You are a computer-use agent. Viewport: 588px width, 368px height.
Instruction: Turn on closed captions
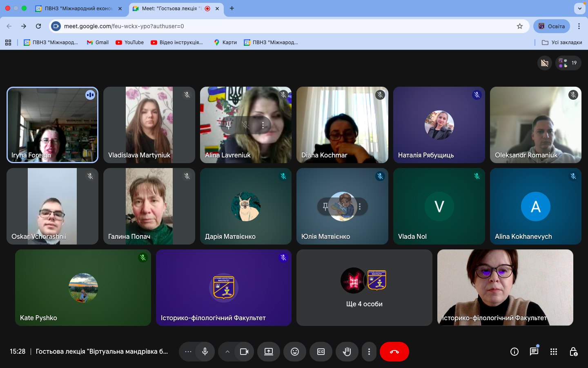pos(321,352)
